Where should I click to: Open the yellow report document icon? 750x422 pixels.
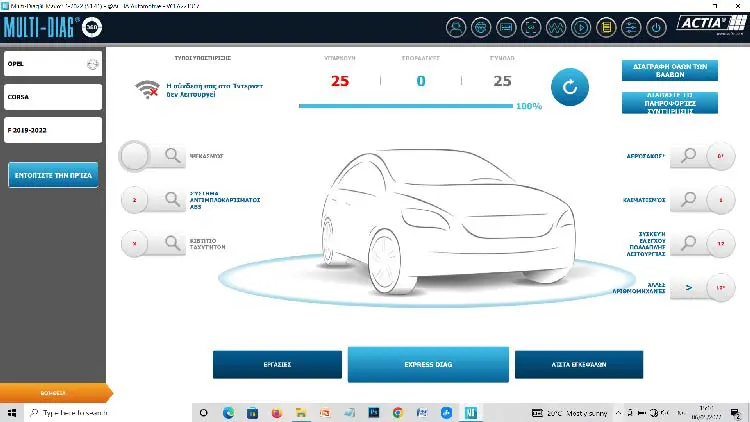[x=606, y=28]
